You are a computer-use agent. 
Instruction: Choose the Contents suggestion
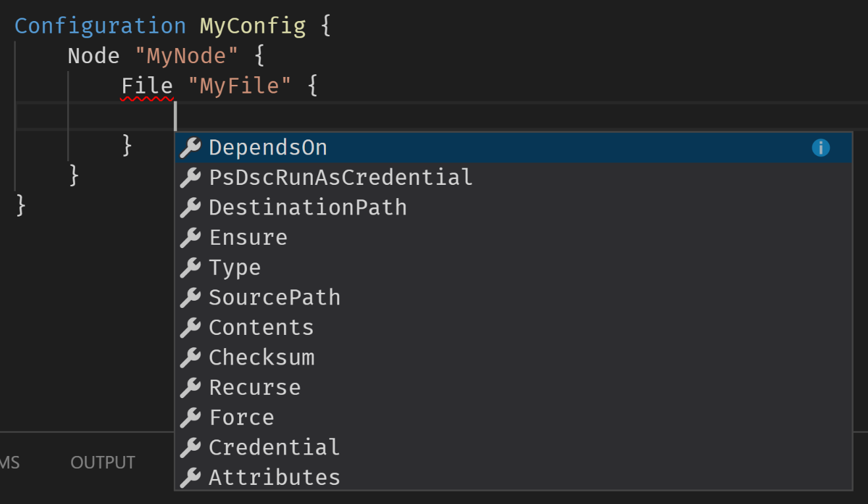pos(514,328)
